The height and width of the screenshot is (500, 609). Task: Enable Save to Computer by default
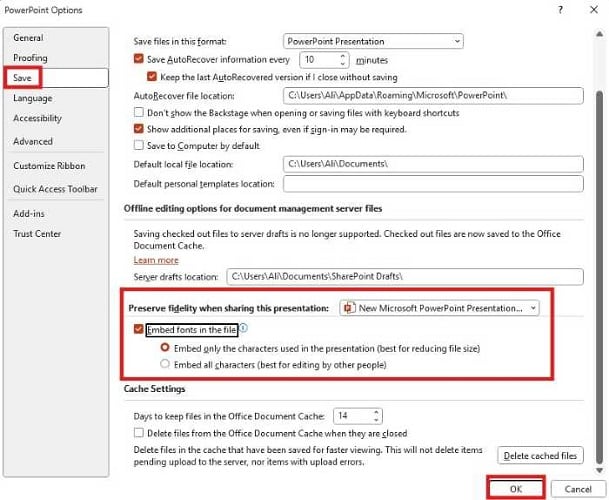(139, 145)
